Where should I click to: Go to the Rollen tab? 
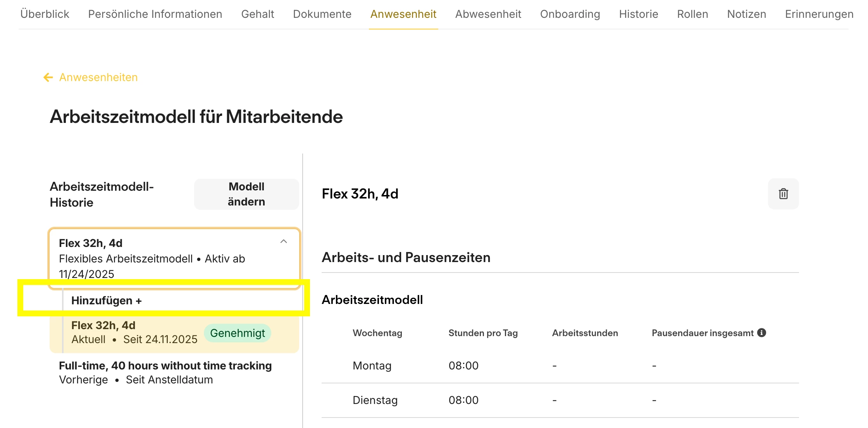(x=692, y=14)
